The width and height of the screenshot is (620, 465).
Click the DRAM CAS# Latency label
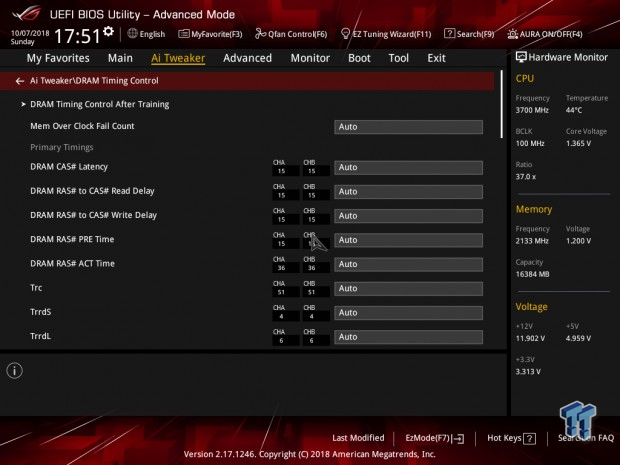point(69,167)
